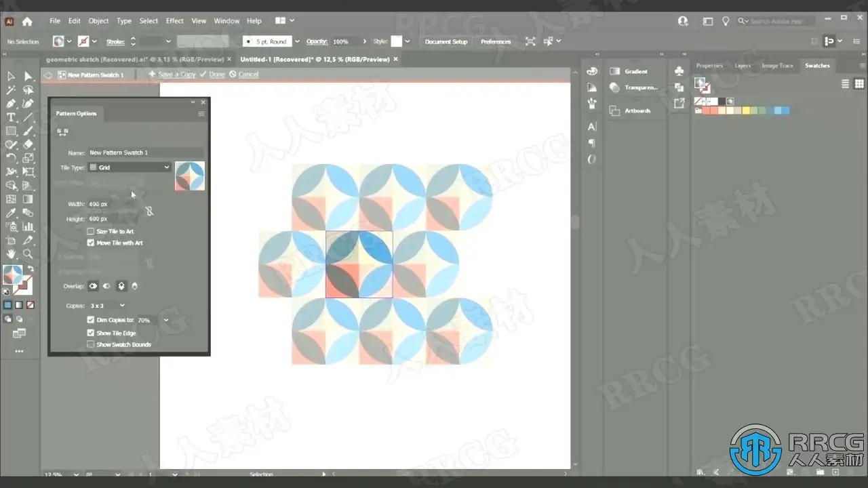Open the Tile Type dropdown
This screenshot has width=868, height=488.
[130, 167]
